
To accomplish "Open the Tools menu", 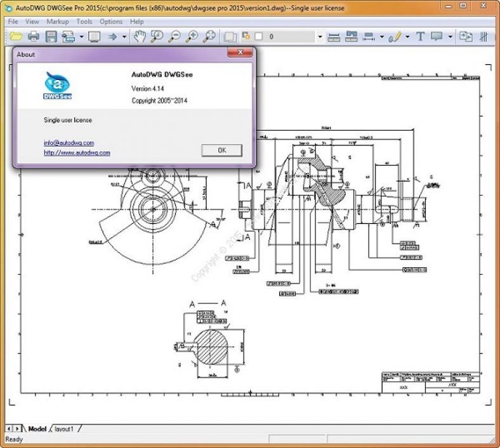I will (84, 22).
